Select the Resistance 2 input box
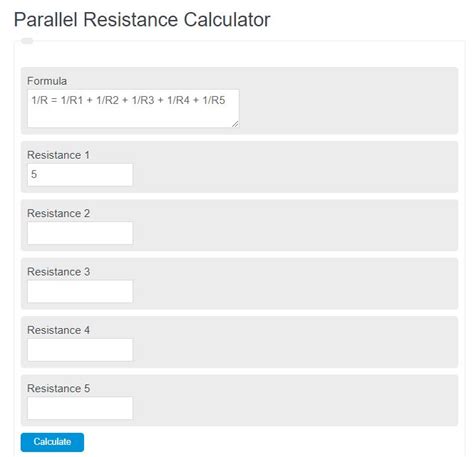 [80, 233]
